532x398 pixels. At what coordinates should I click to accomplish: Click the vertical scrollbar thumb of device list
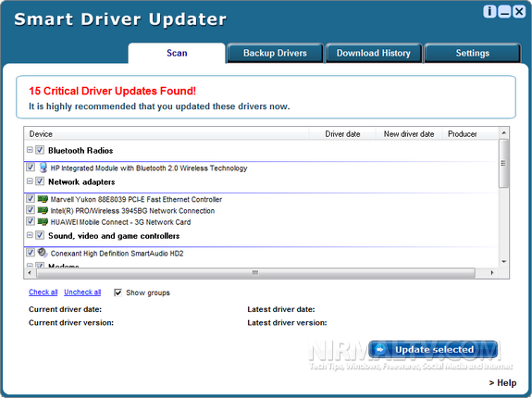504,163
